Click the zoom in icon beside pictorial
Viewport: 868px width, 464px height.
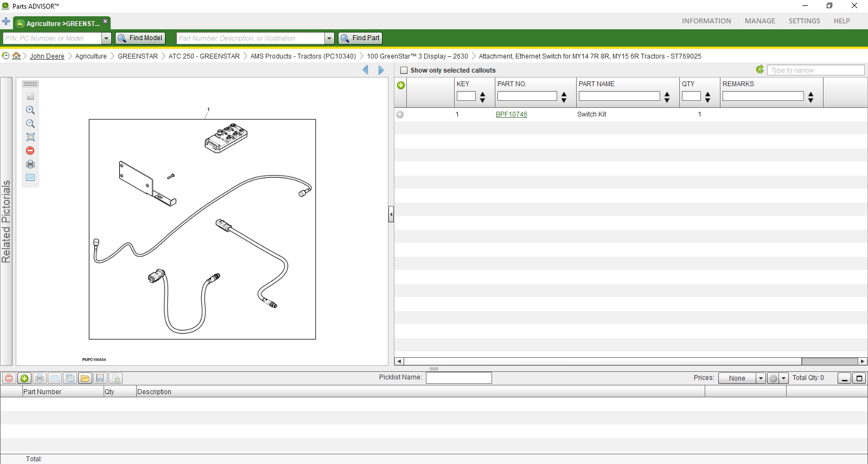(x=30, y=110)
